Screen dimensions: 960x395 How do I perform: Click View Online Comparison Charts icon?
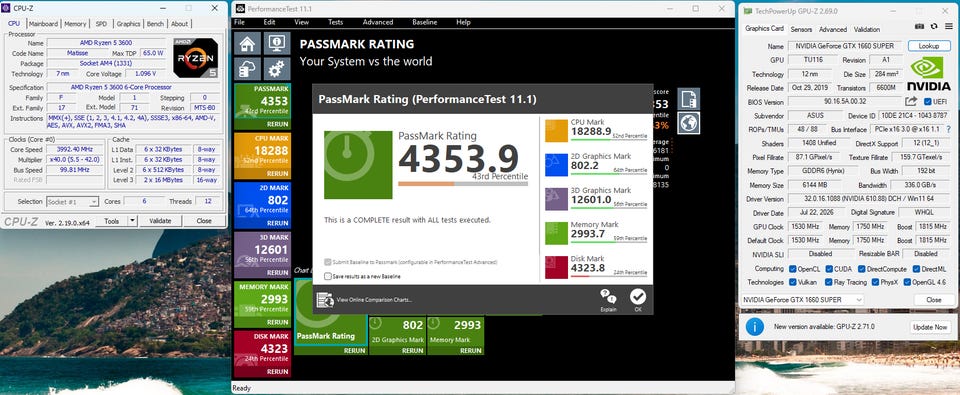tap(324, 299)
